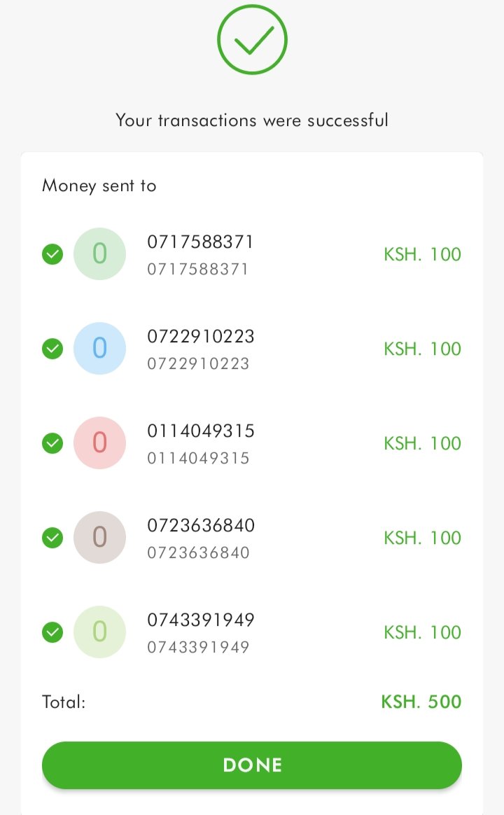The height and width of the screenshot is (815, 504).
Task: Tap the KSH. 500 total amount
Action: [421, 702]
